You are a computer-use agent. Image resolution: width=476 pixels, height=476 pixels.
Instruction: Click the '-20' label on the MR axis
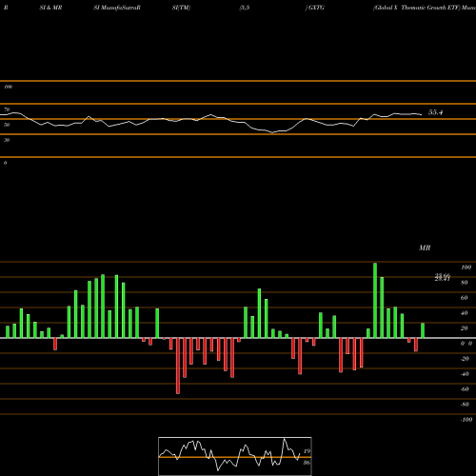coord(465,359)
